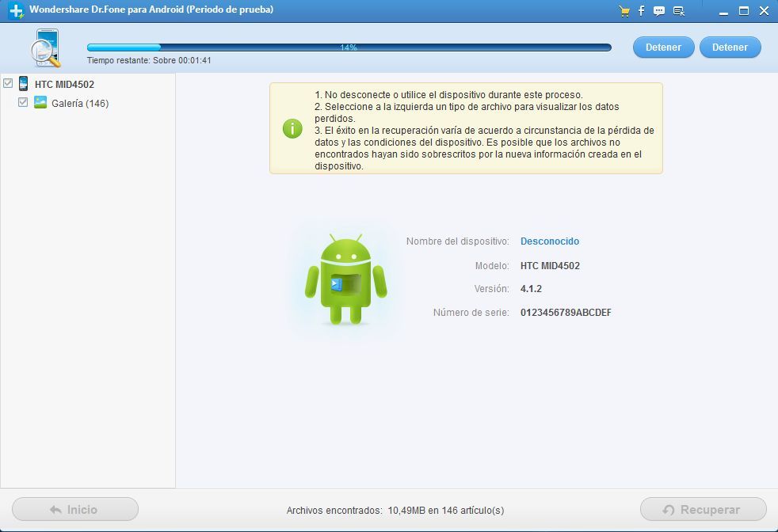Image resolution: width=778 pixels, height=532 pixels.
Task: Click the Número de serie label
Action: (471, 313)
